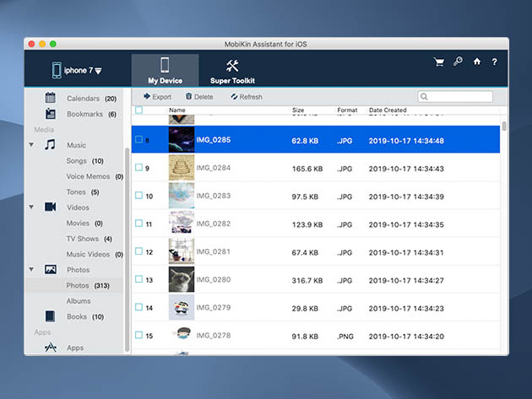Click the key registration icon
532x399 pixels.
[458, 62]
